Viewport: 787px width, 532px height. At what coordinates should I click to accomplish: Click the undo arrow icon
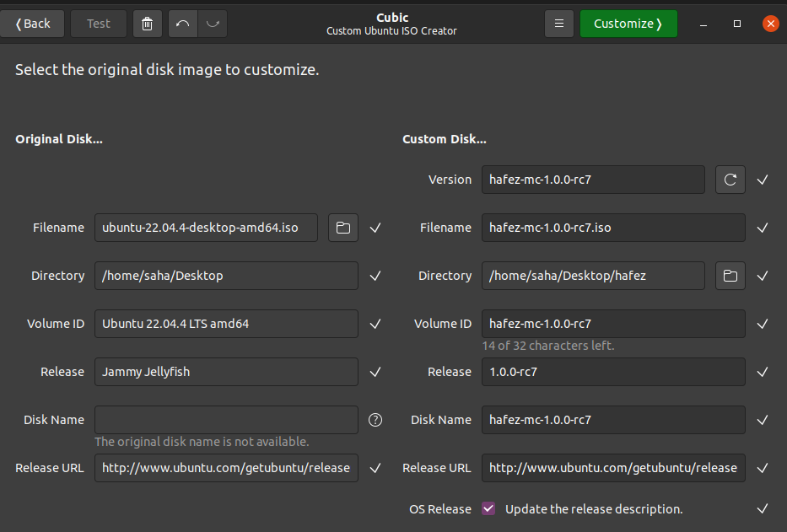click(x=183, y=24)
